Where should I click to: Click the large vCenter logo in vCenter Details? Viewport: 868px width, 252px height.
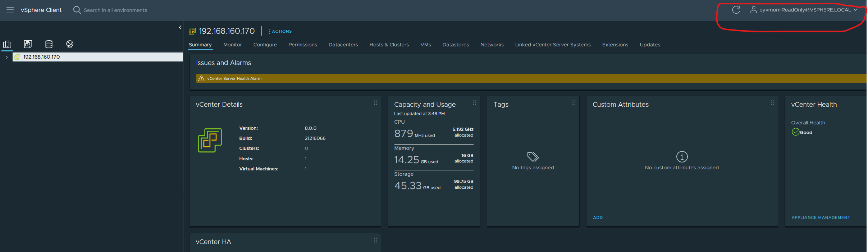pyautogui.click(x=210, y=140)
